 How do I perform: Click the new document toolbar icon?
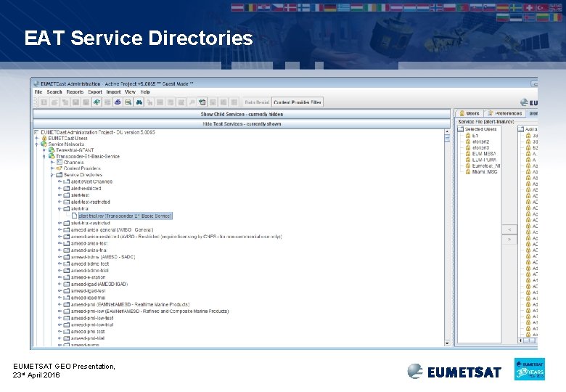pyautogui.click(x=202, y=102)
